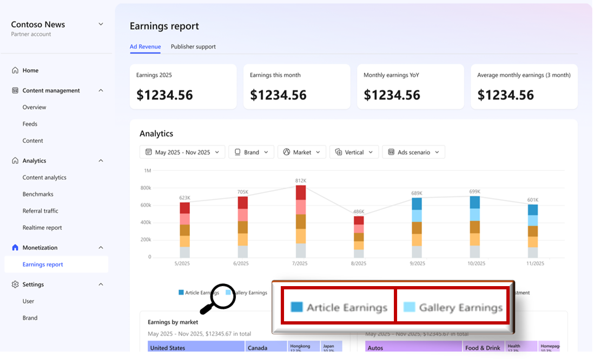Click the Earnings by market heading

(173, 322)
